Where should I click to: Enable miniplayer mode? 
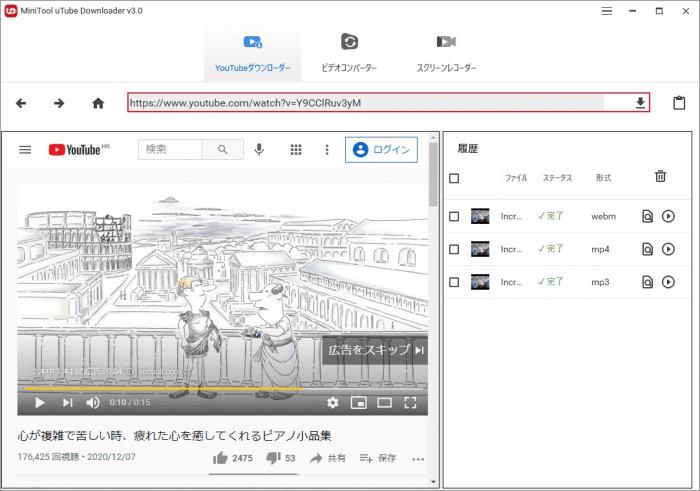tap(358, 403)
